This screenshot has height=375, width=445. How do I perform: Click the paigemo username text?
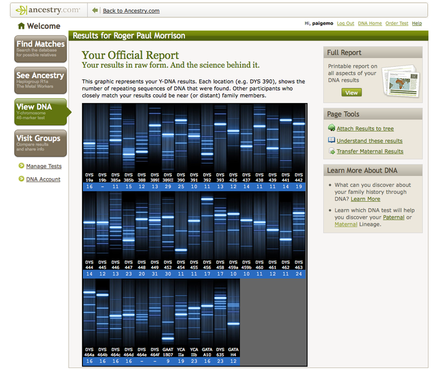pyautogui.click(x=322, y=23)
